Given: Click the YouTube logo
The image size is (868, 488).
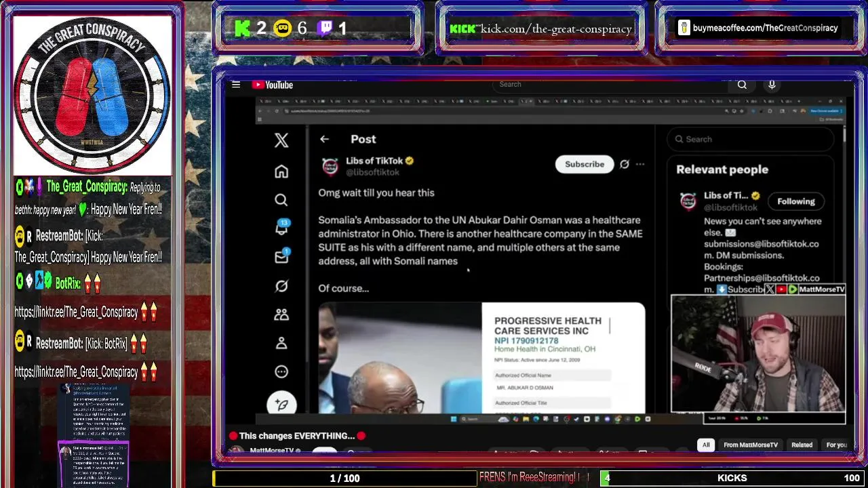Looking at the screenshot, I should point(273,85).
